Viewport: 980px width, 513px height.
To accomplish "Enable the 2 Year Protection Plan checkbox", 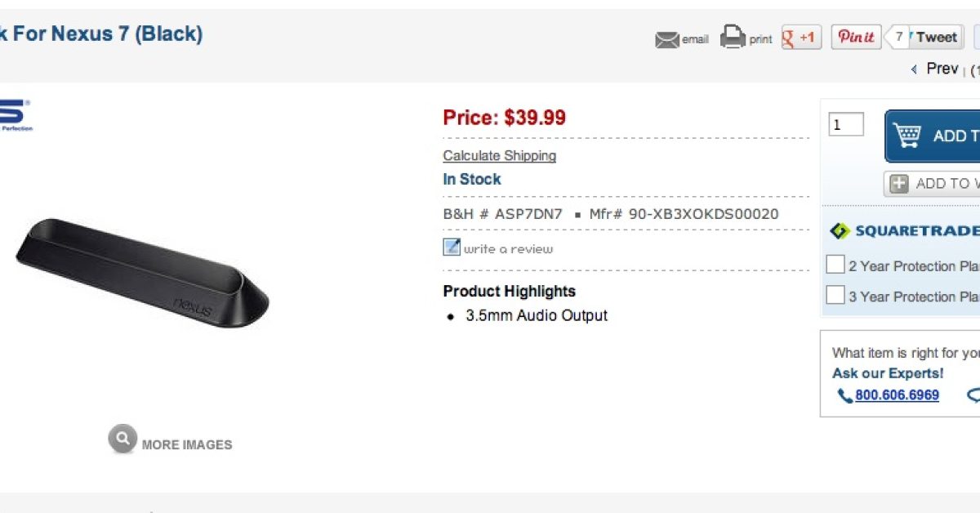I will pos(835,265).
